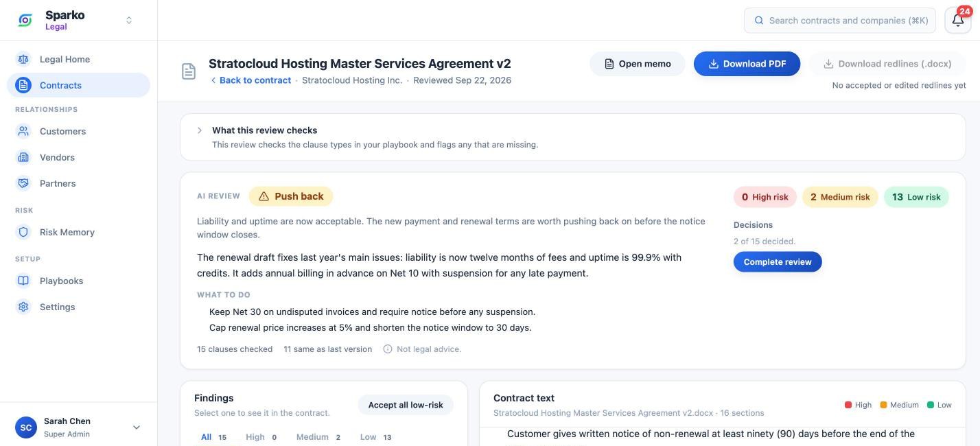Click the 2 Medium risk pill
Image resolution: width=980 pixels, height=446 pixels.
[x=840, y=197]
